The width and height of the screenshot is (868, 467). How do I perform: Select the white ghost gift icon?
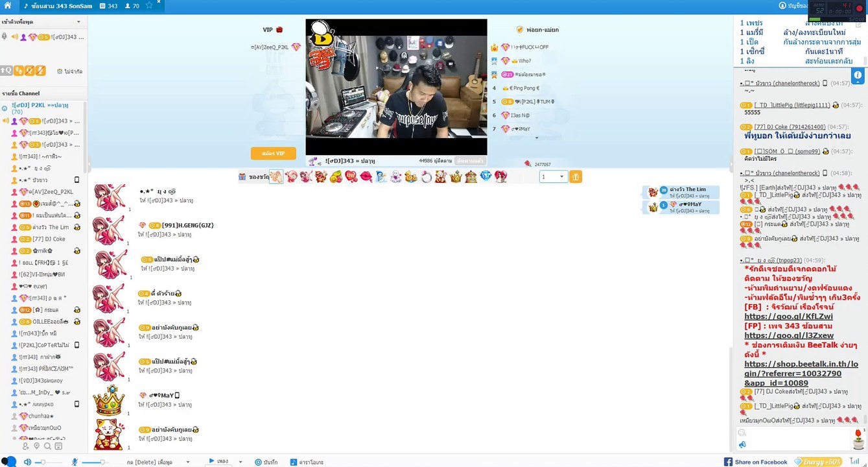[396, 176]
